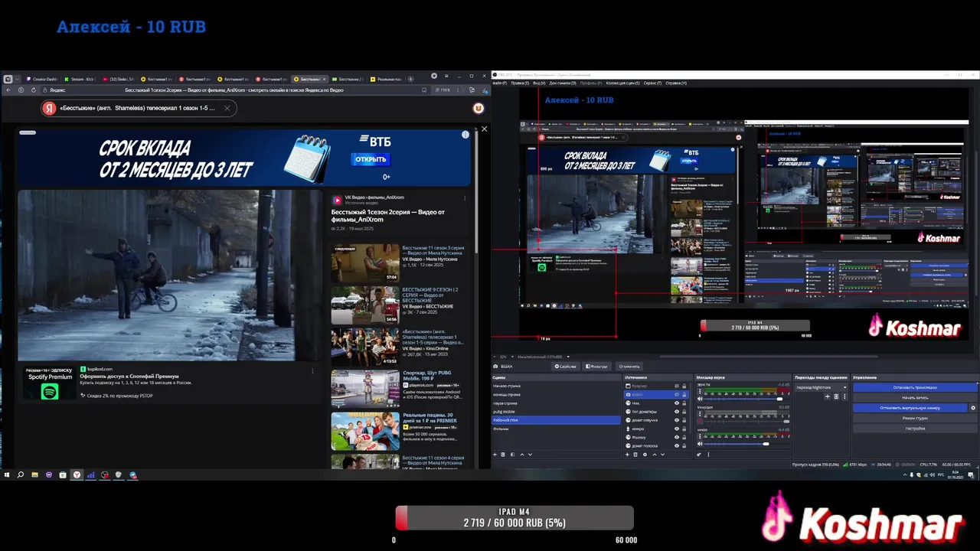Screen dimensions: 980x551
Task: Hide the Ник source
Action: click(x=677, y=403)
